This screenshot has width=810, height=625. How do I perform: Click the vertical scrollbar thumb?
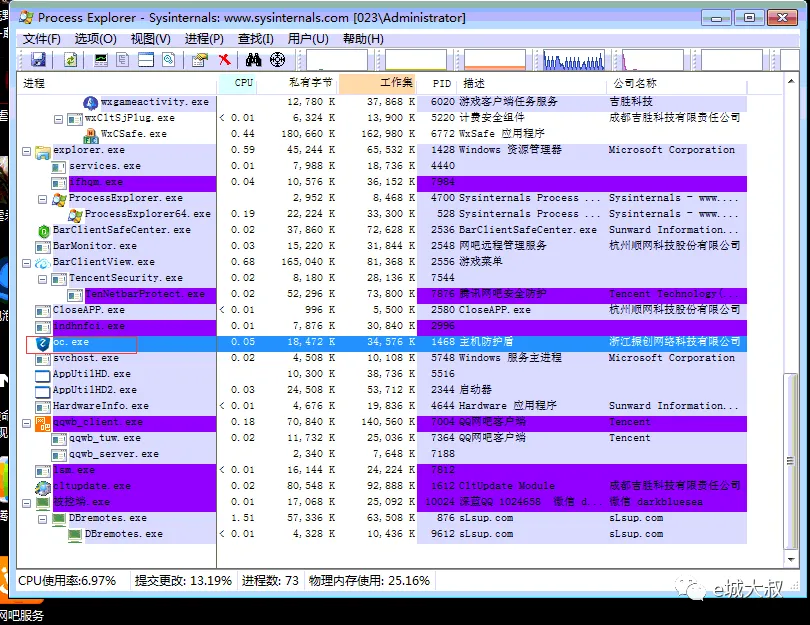pos(791,461)
